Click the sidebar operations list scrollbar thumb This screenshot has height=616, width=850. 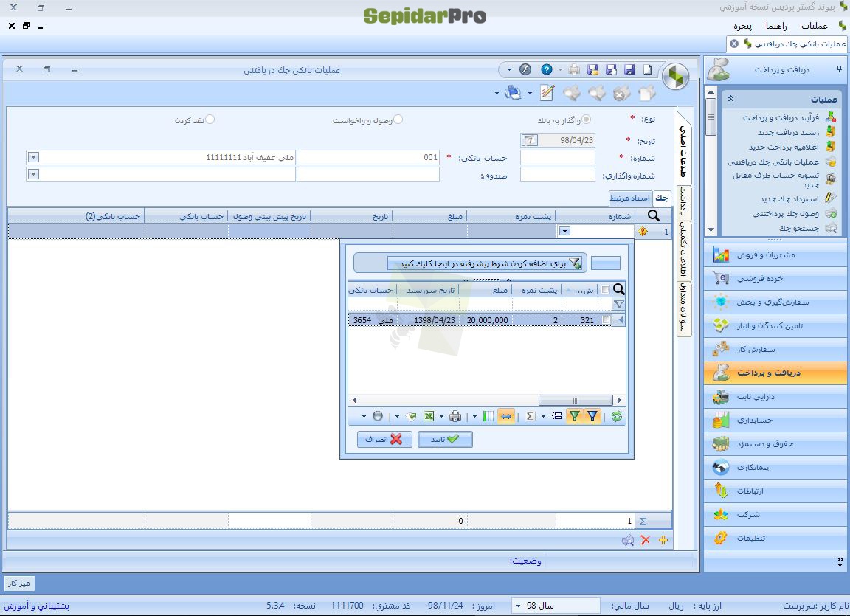click(x=711, y=117)
